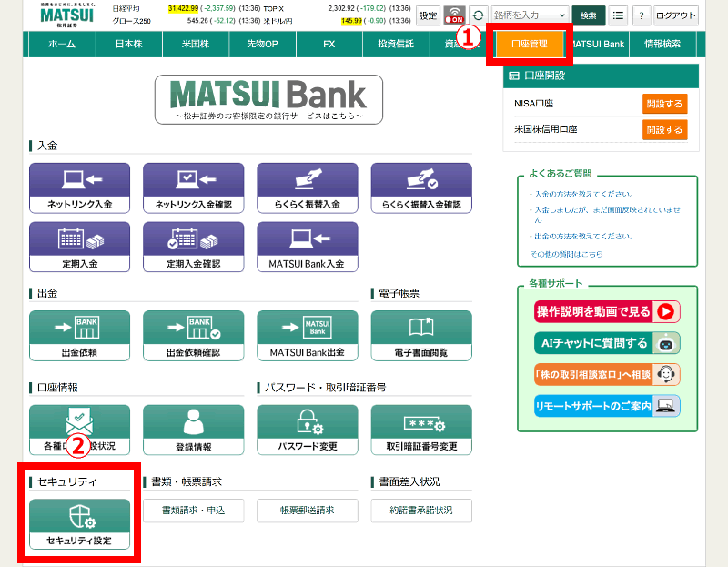This screenshot has height=567, width=728.
Task: Switch to the MATSUI Bank tab
Action: 599,44
